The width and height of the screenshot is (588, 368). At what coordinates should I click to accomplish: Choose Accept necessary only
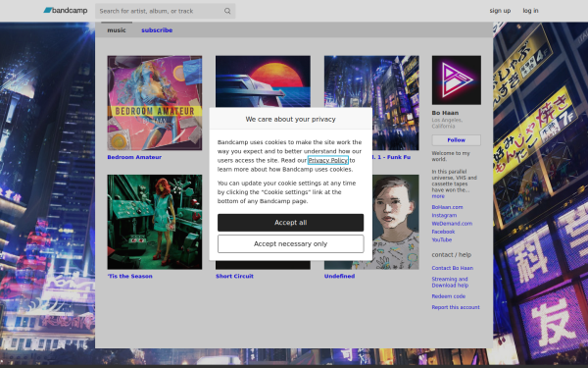click(x=291, y=243)
